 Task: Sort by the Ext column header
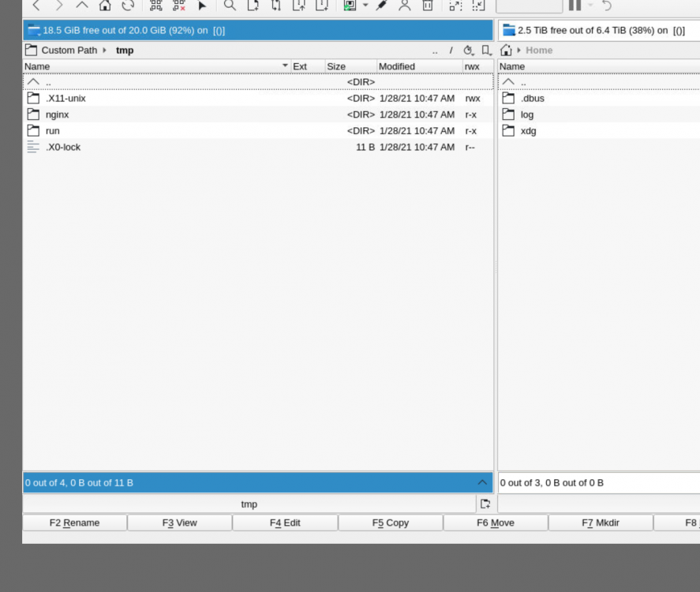coord(308,66)
